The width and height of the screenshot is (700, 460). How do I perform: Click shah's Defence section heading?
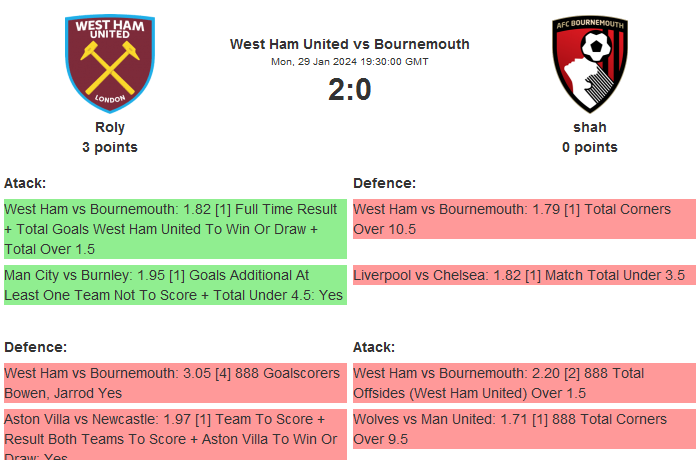384,183
